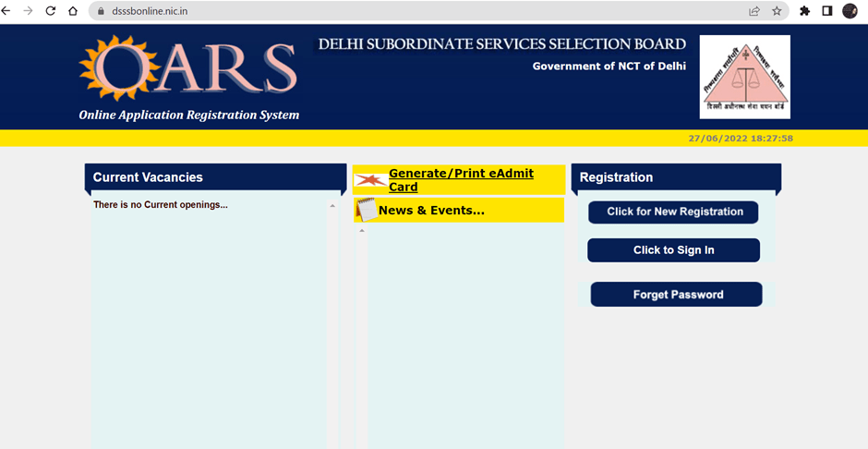
Task: Toggle the browser side panel icon
Action: (x=827, y=11)
